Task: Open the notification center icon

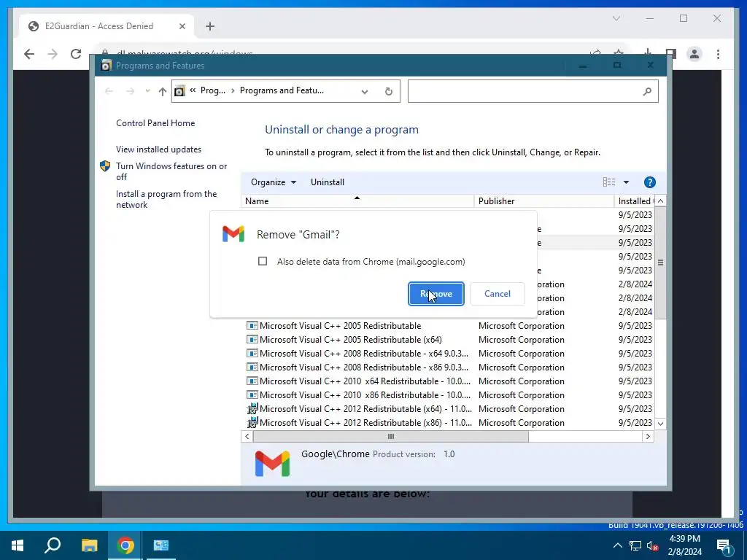Action: click(x=724, y=545)
